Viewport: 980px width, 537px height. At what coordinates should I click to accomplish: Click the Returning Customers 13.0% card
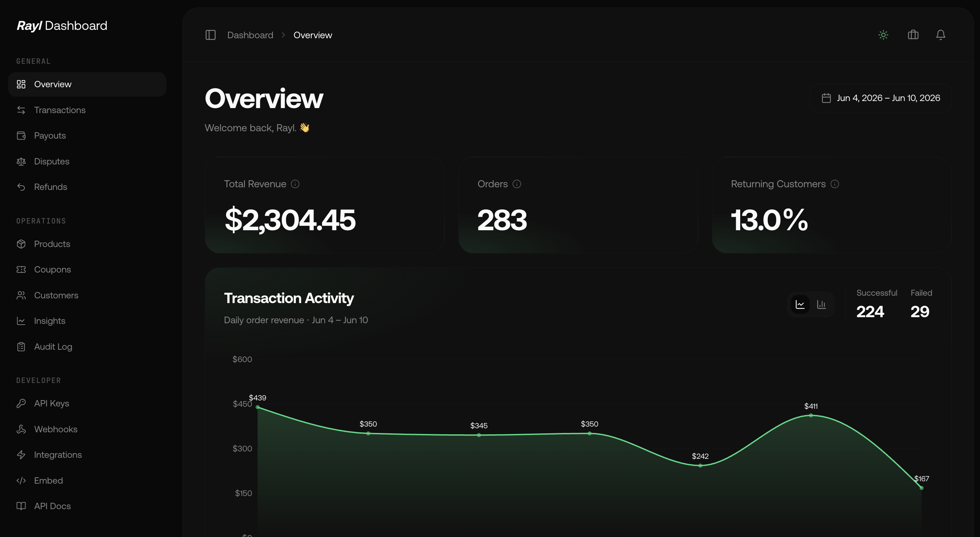point(832,205)
